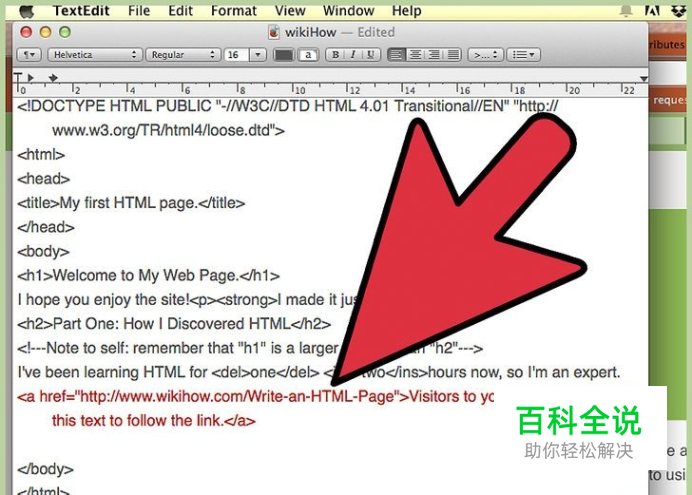Toggle bold formatting
This screenshot has height=495, width=692.
pos(335,55)
